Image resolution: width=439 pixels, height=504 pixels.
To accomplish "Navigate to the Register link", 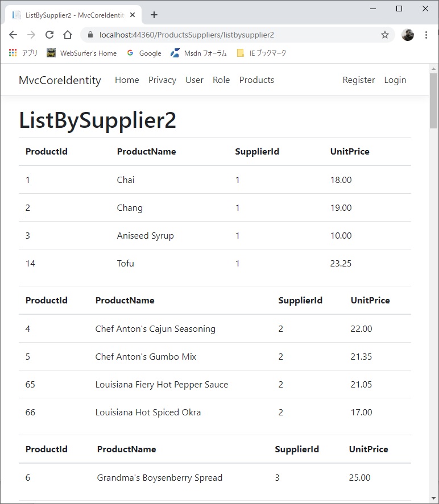I will point(358,80).
